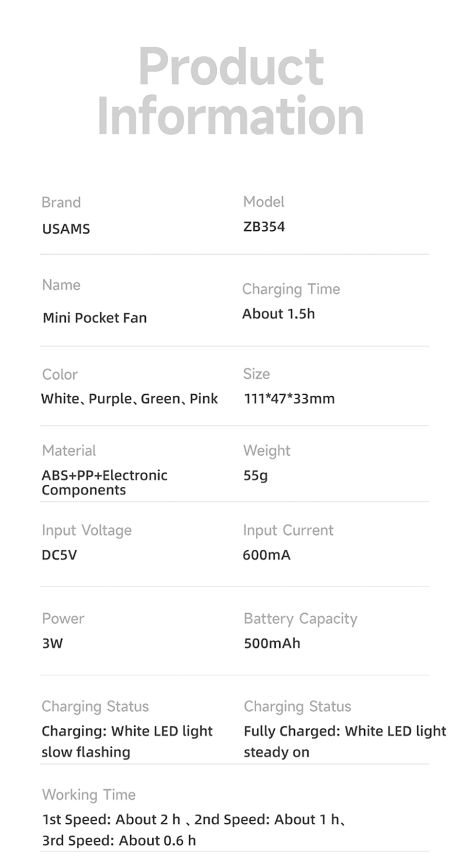Select the 500mAh capacity value
462x868 pixels.
pyautogui.click(x=272, y=644)
